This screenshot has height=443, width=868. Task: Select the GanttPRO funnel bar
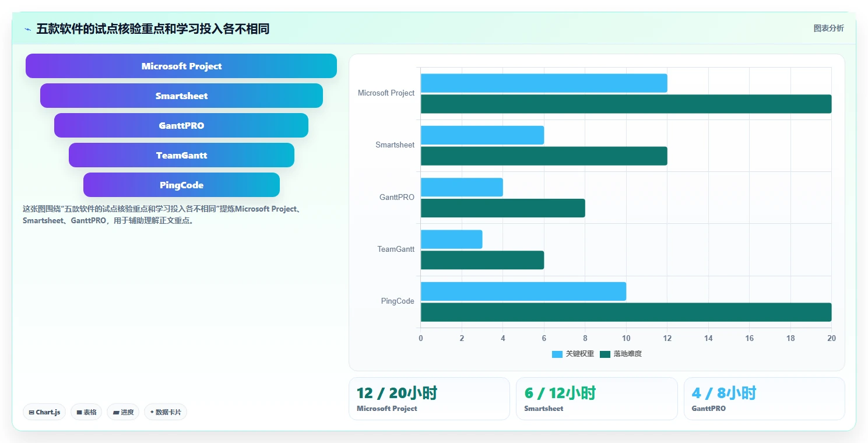tap(181, 125)
